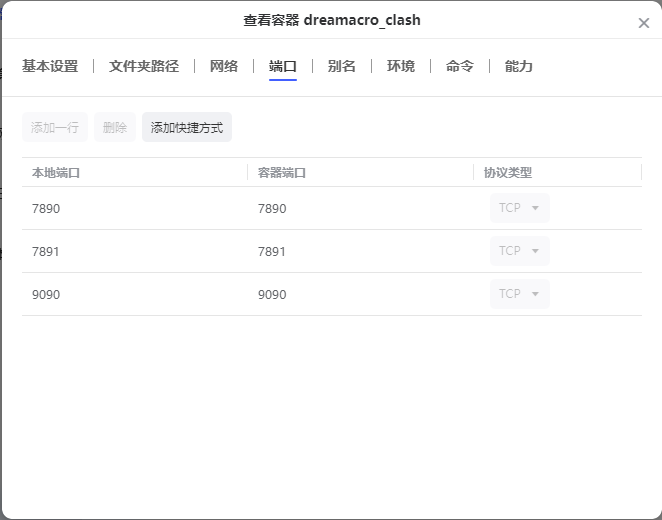Switch to the 基本设置 tab

50,67
